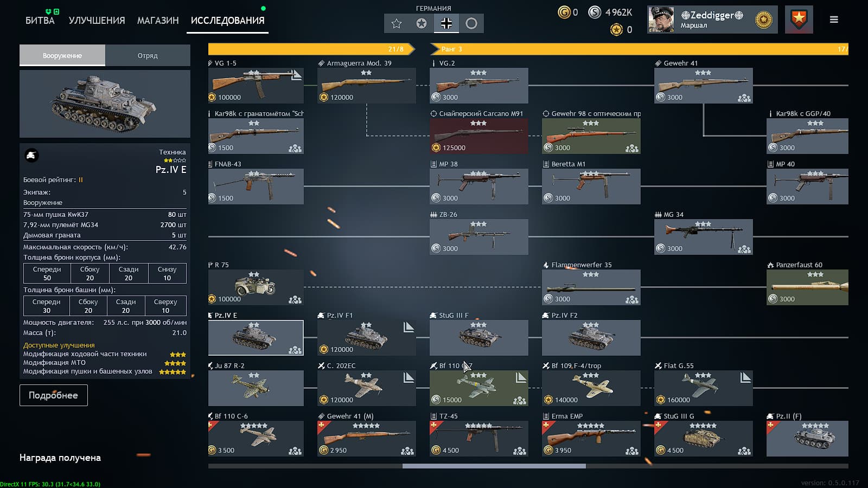Select the circle emblem faction icon

coord(471,23)
